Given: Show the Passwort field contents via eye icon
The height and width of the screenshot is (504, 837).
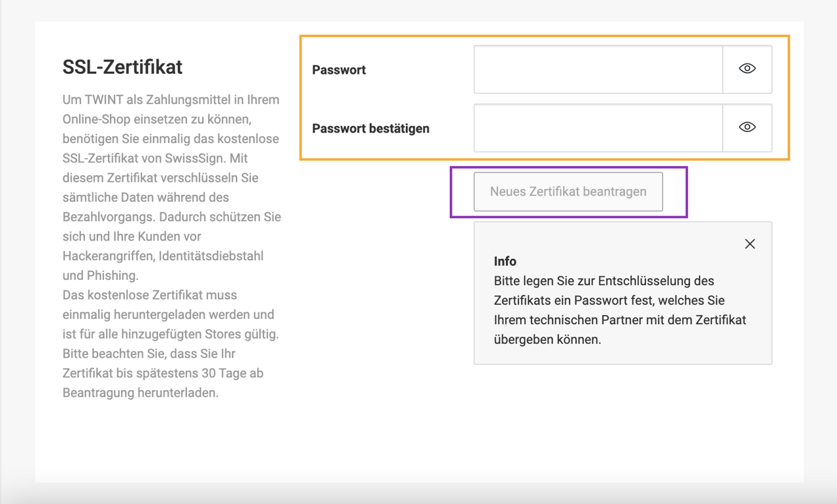Looking at the screenshot, I should pos(747,69).
